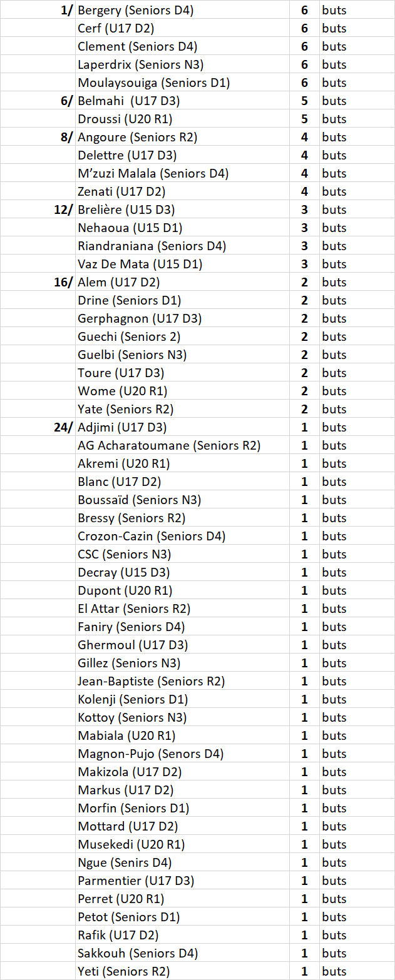Select the Magnon-Pujo (Senors D4) cell

(x=183, y=754)
